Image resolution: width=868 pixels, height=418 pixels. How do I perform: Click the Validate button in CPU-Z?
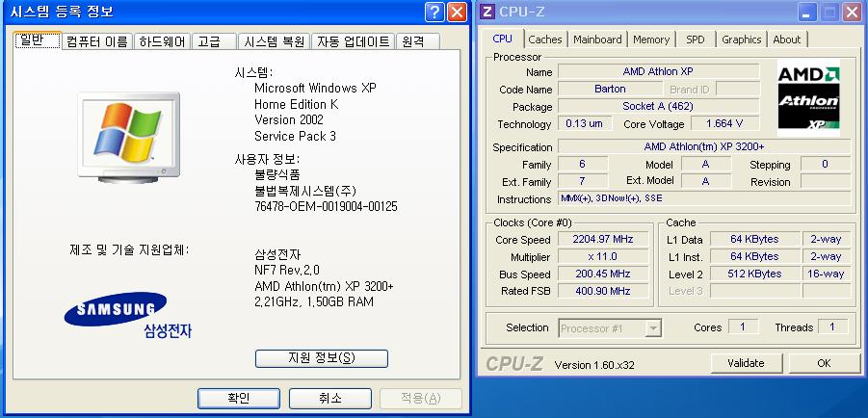pyautogui.click(x=746, y=363)
